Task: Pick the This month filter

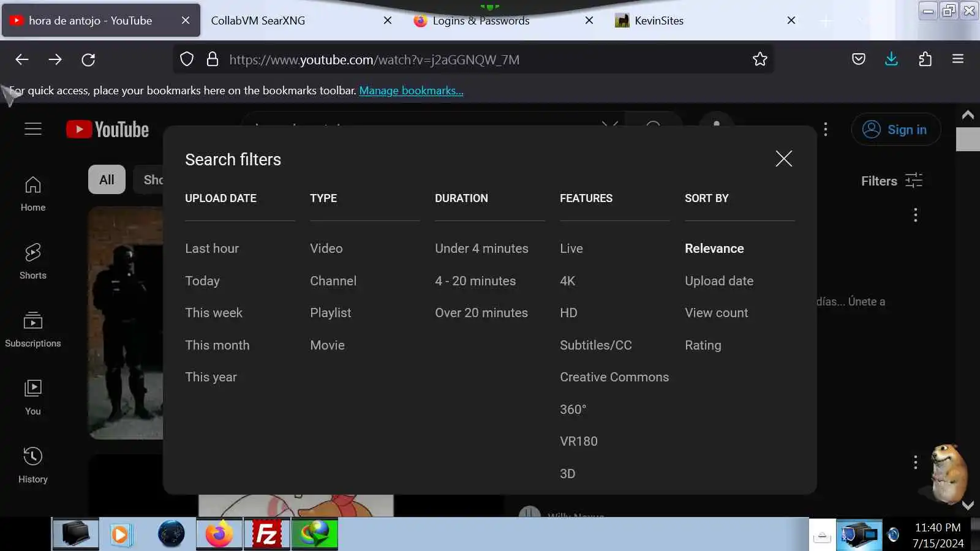Action: point(217,345)
